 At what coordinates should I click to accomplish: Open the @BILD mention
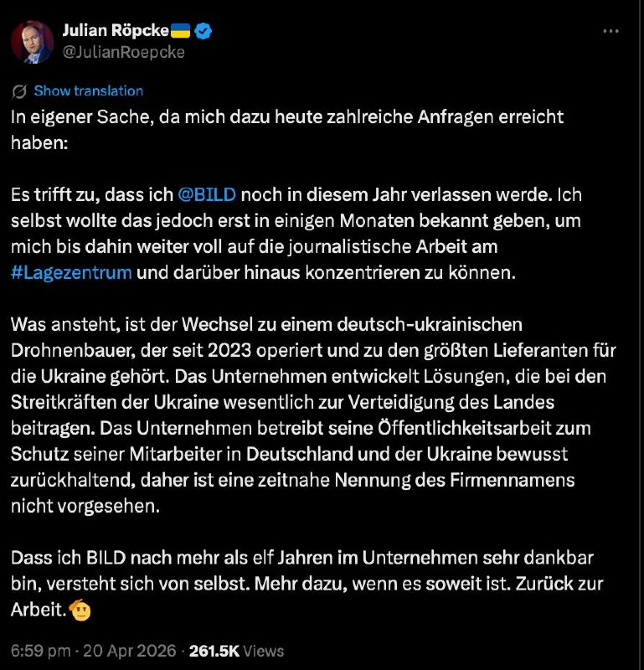click(x=208, y=195)
